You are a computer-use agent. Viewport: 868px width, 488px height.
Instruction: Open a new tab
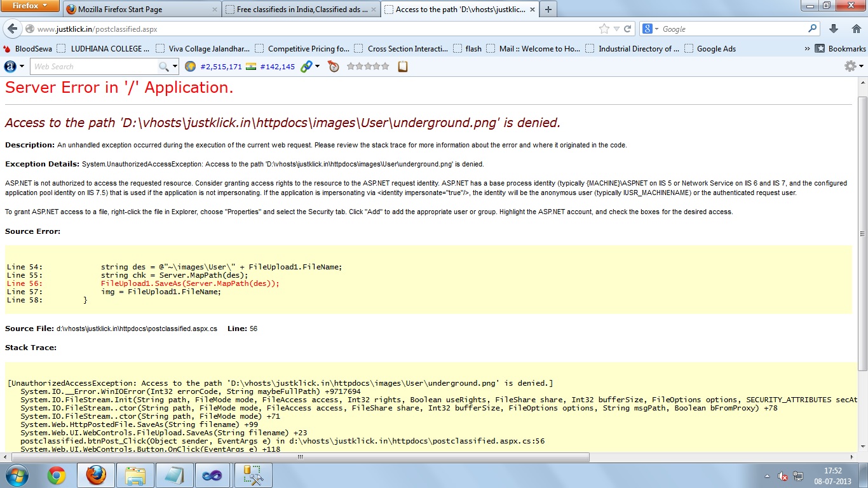pyautogui.click(x=548, y=10)
